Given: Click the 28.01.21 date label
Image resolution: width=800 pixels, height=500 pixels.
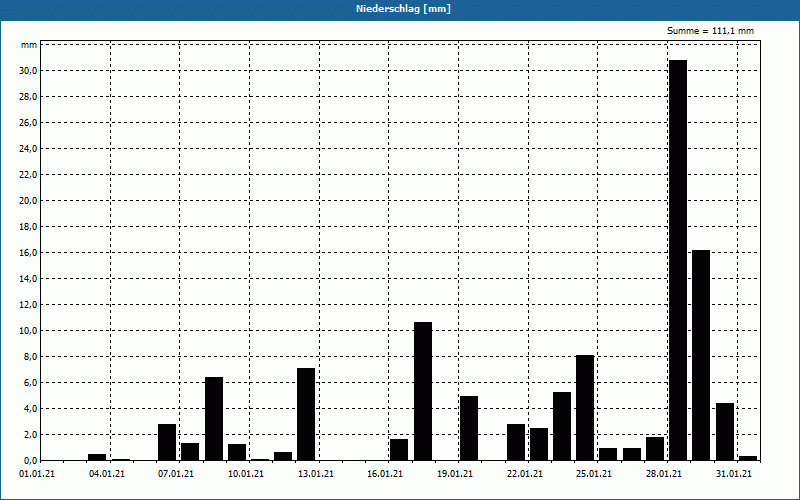Looking at the screenshot, I should pyautogui.click(x=664, y=474).
